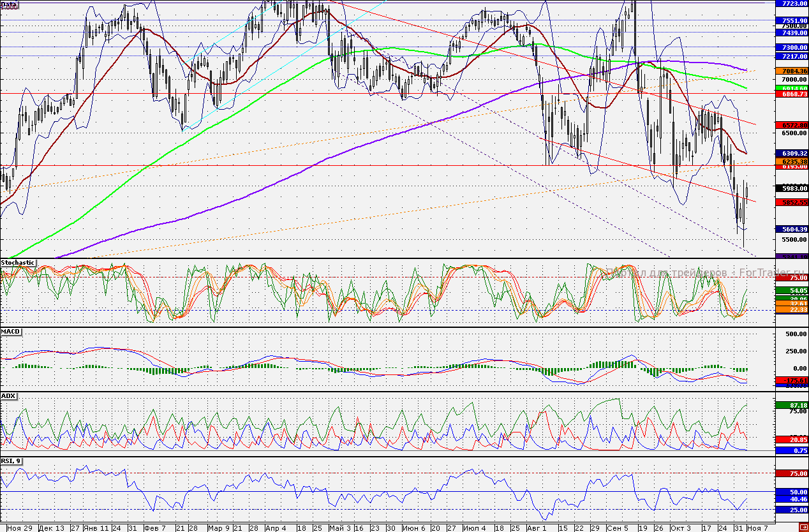
Task: Select the green 54.05 Stochastic value tag
Action: pos(791,290)
